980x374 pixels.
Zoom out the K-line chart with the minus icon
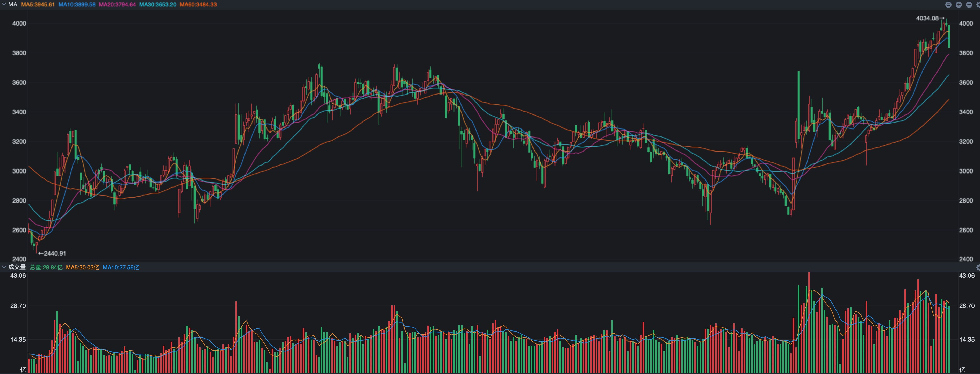[x=969, y=5]
